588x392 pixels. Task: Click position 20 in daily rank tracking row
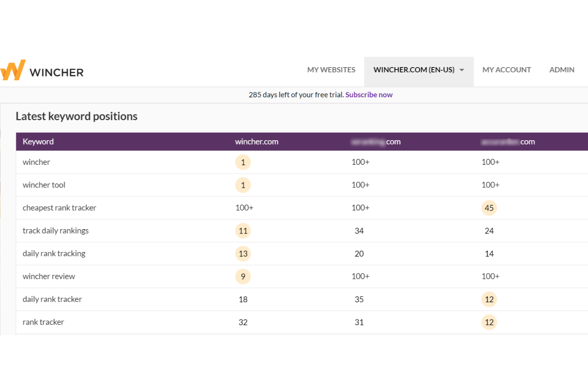(359, 254)
